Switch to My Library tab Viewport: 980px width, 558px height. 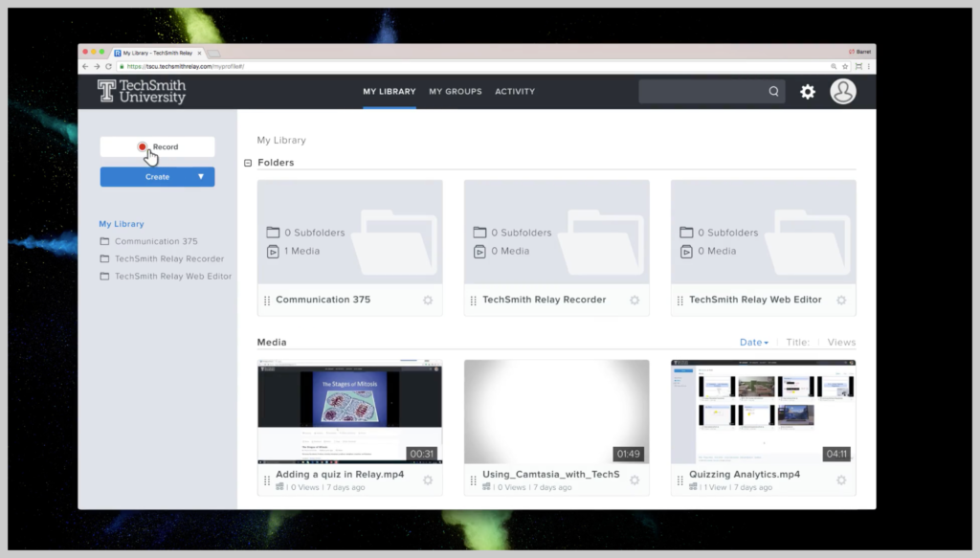click(x=389, y=91)
